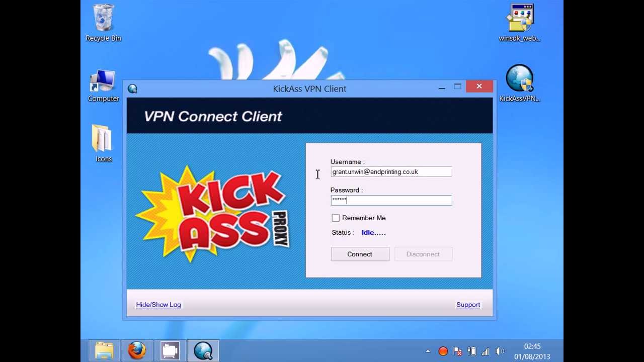Click the 'Idle.....' status text
Viewport: 644px width, 362px height.
tap(373, 233)
